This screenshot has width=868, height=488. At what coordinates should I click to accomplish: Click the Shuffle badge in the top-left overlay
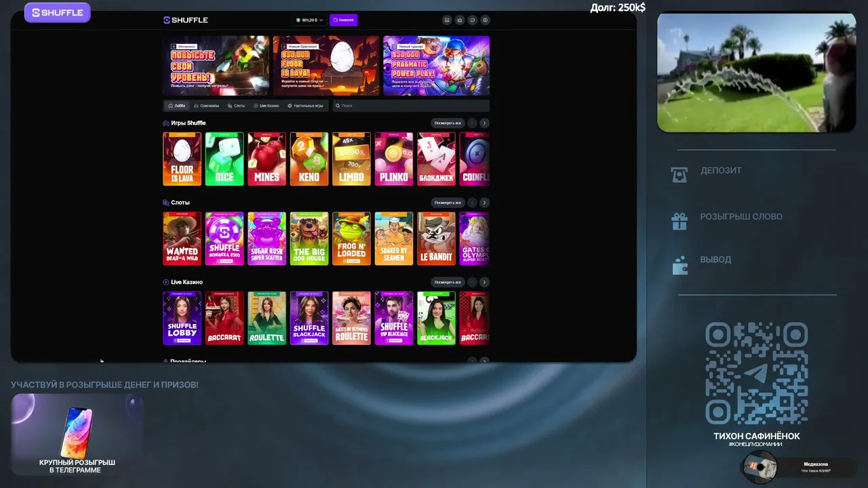[x=58, y=12]
